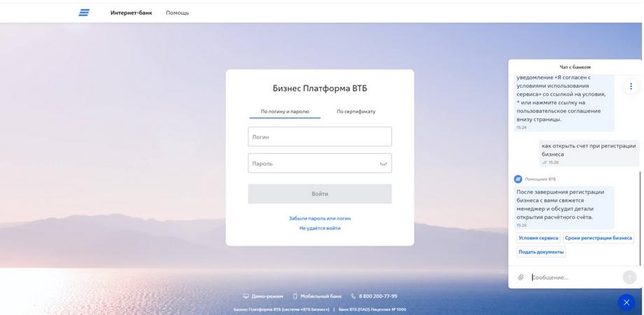Toggle password visibility eye icon
644x315 pixels.
(x=383, y=164)
